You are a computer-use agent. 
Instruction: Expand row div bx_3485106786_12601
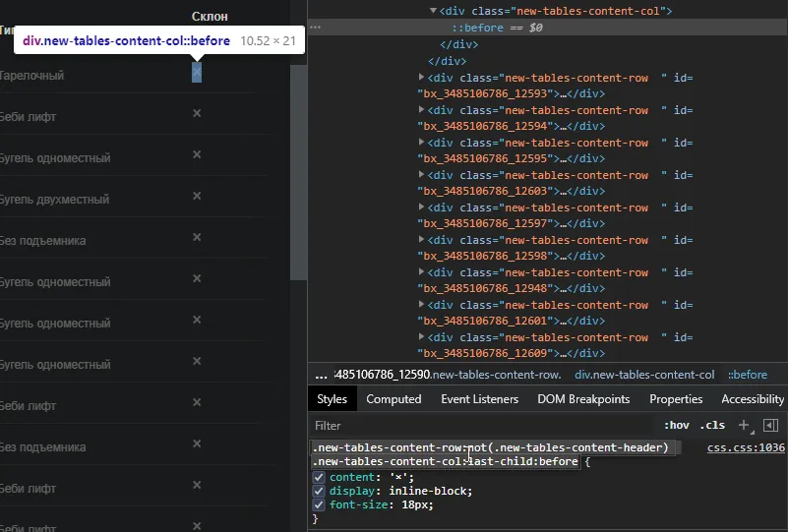click(421, 305)
